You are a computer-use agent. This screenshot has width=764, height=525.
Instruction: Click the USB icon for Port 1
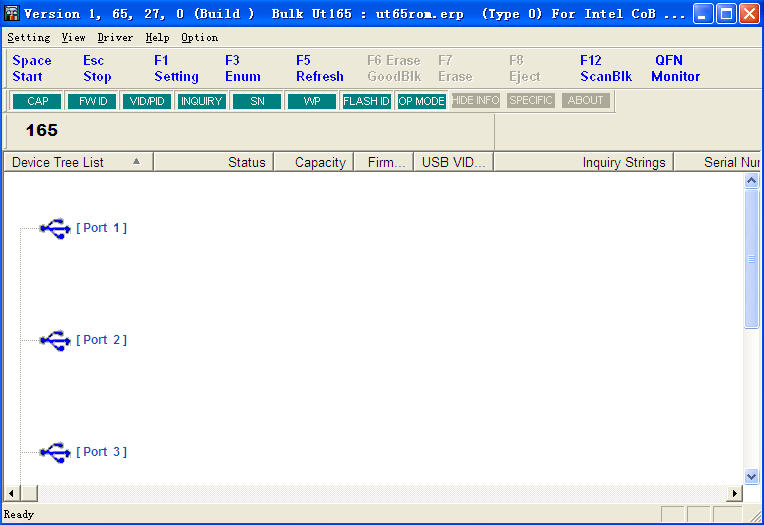click(55, 228)
